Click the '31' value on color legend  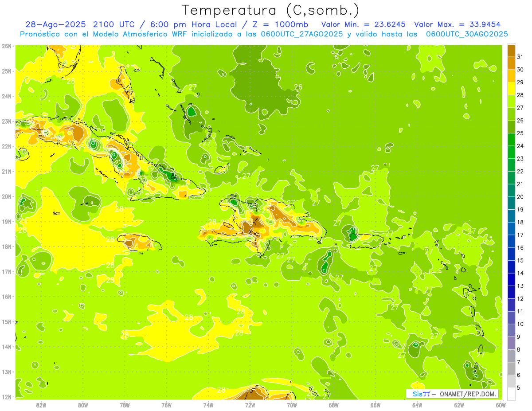coord(520,57)
